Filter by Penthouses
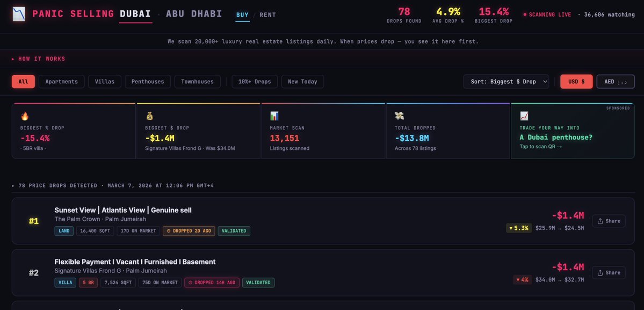 coord(148,81)
